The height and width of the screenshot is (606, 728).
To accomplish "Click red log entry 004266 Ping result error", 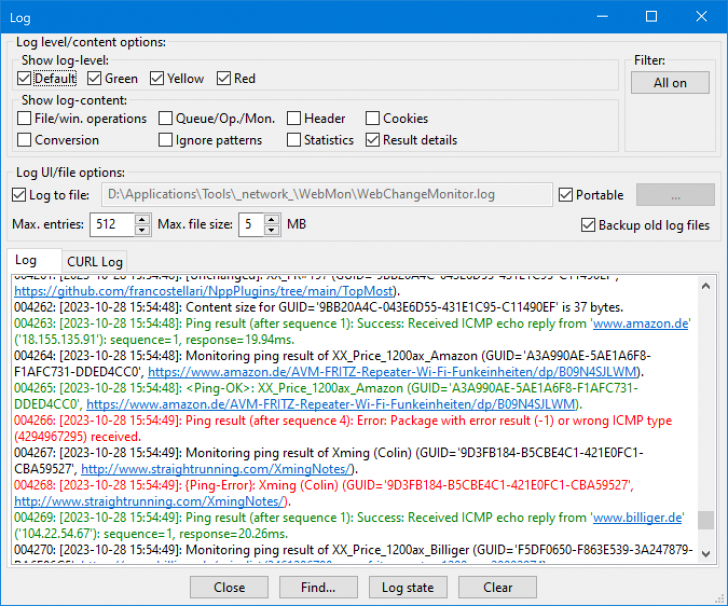I will (343, 429).
